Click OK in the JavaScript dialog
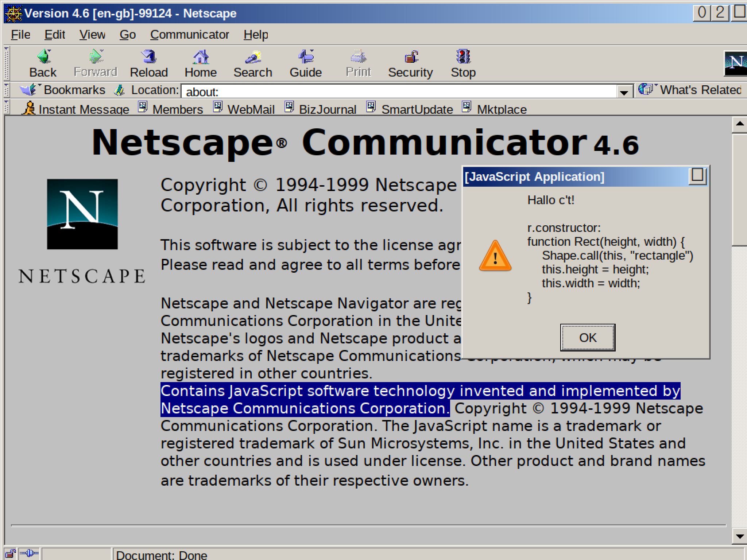This screenshot has width=747, height=560. 588,338
